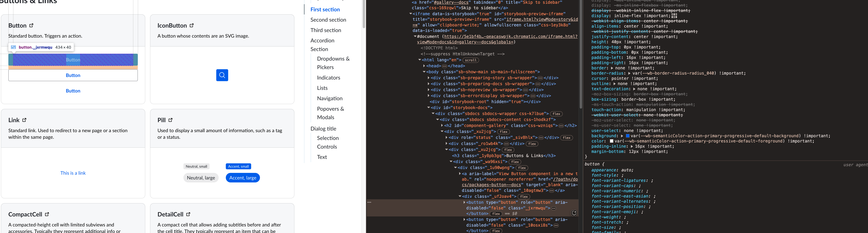Click the flex badge on sbdocs-wrapper div
868x233 pixels.
point(556,114)
